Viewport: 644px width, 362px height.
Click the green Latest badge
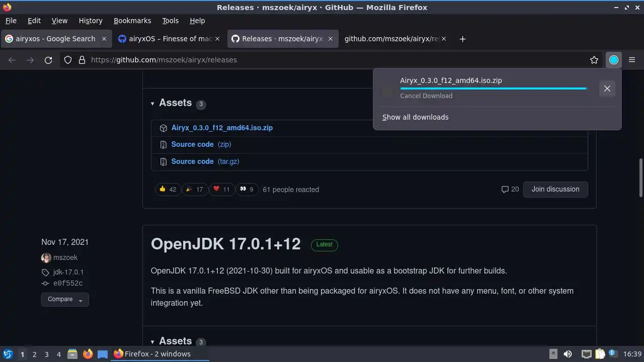tap(324, 245)
